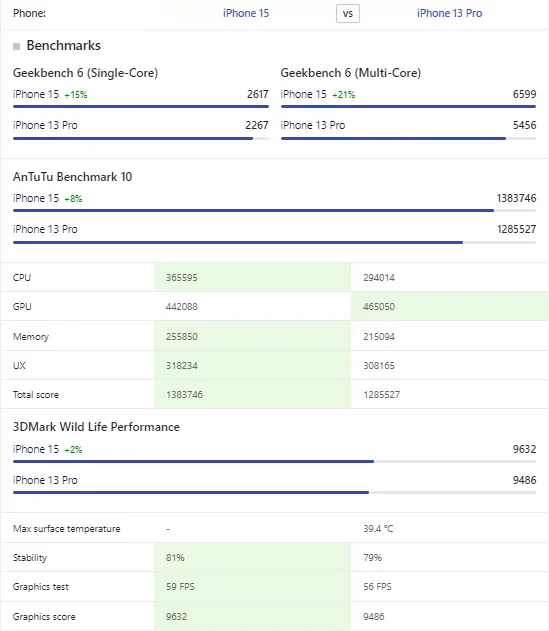This screenshot has height=631, width=549.
Task: Click the iPhone 15 AnTuTu progress bar
Action: coord(274,210)
